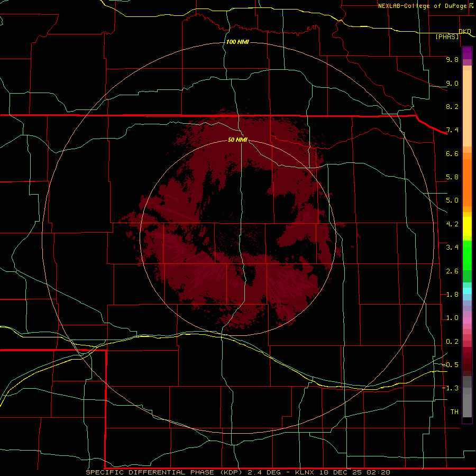476x476 pixels.
Task: Pick the cyan band on color bar
Action: click(x=467, y=291)
